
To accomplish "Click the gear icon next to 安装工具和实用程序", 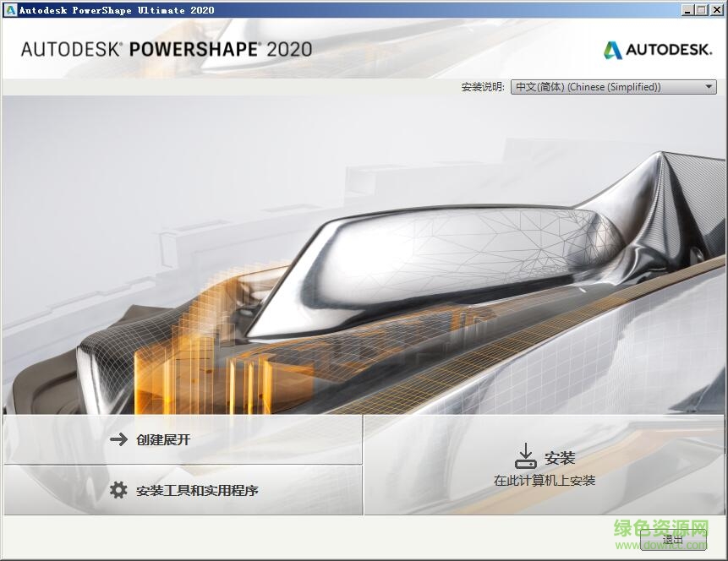I will pyautogui.click(x=118, y=490).
